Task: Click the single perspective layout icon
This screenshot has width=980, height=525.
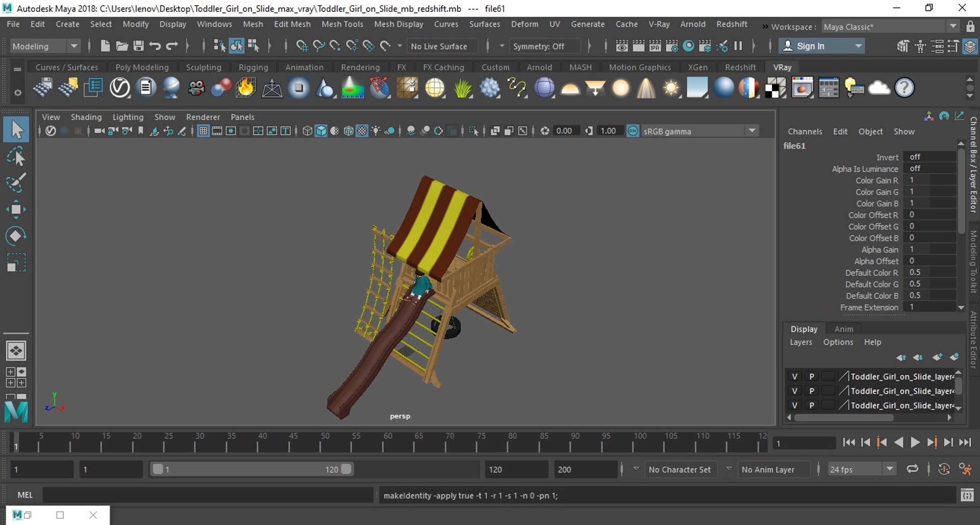Action: 16,351
